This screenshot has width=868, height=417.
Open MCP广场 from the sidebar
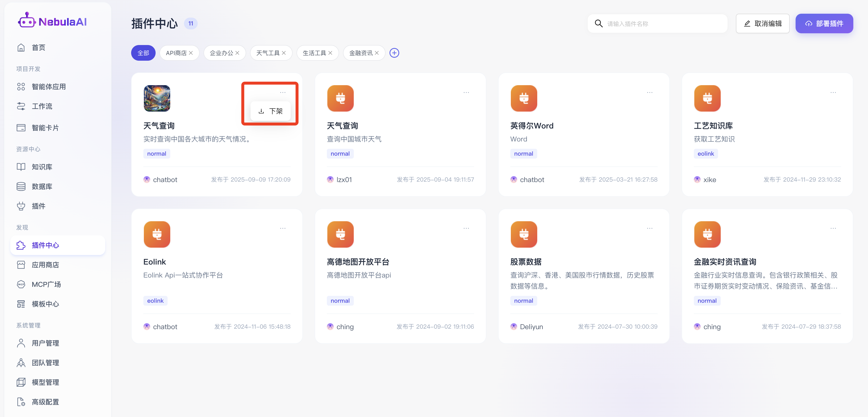pyautogui.click(x=46, y=284)
